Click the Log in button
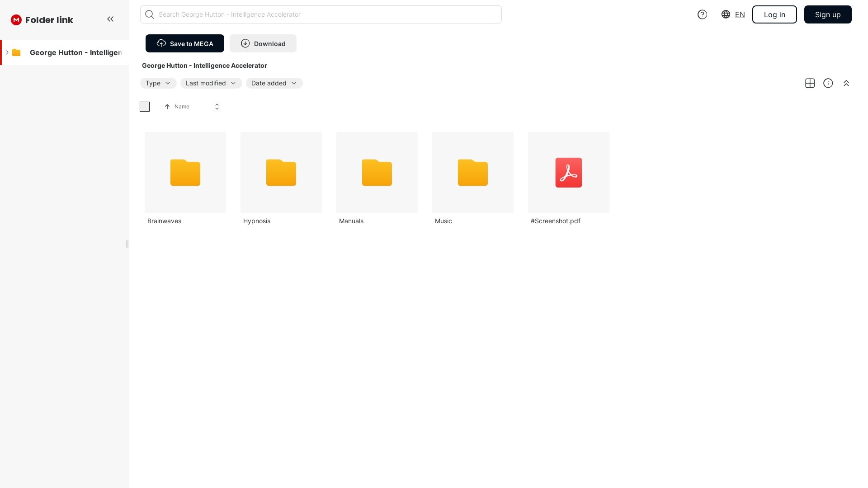The height and width of the screenshot is (488, 868). (x=774, y=14)
